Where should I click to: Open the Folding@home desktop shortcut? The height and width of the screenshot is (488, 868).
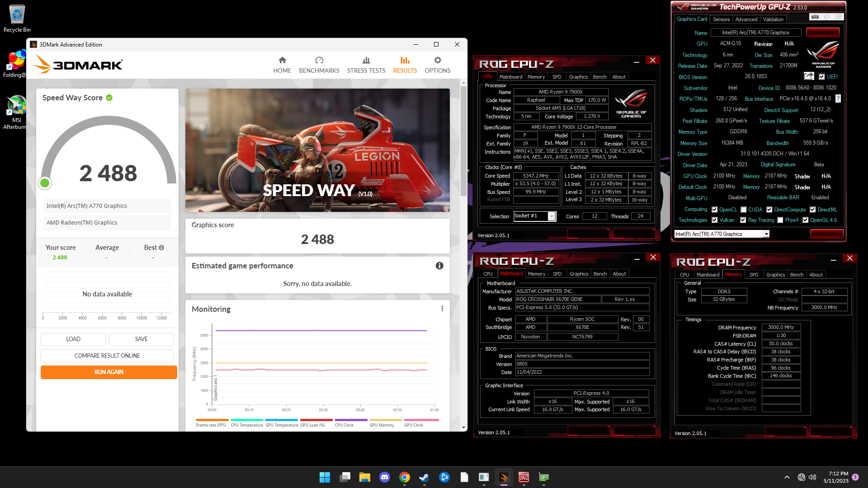(x=15, y=64)
